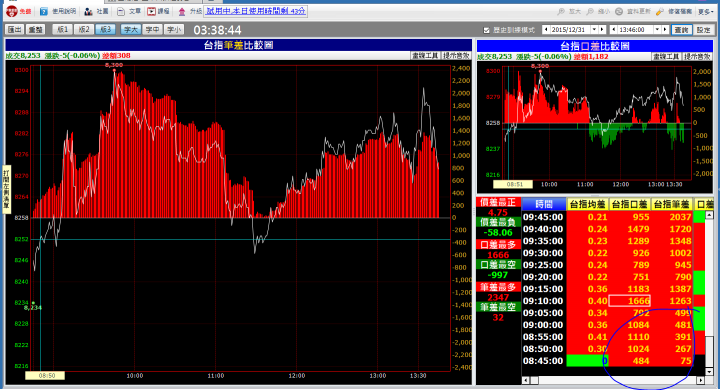Step date forward with right arrow
Viewport: 720px width, 390px height.
602,29
